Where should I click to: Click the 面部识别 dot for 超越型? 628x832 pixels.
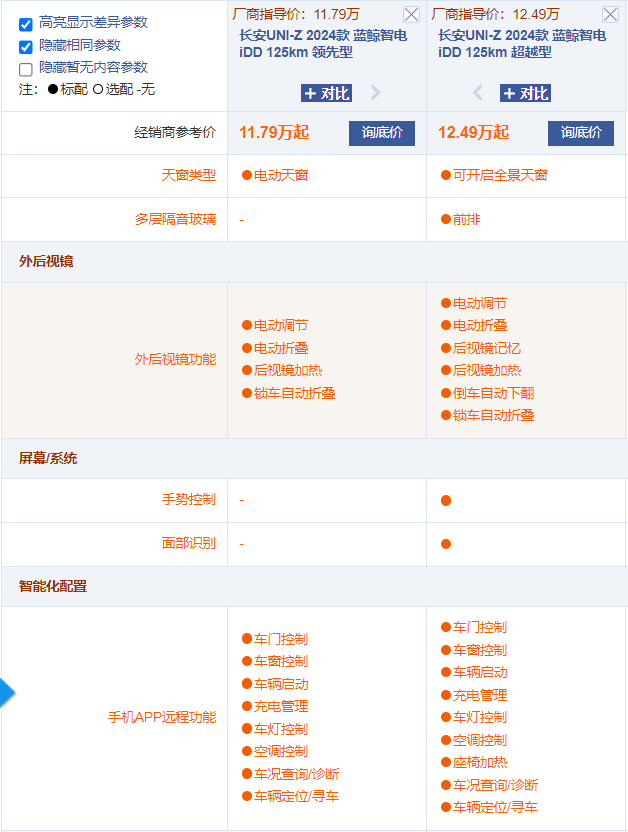(446, 544)
